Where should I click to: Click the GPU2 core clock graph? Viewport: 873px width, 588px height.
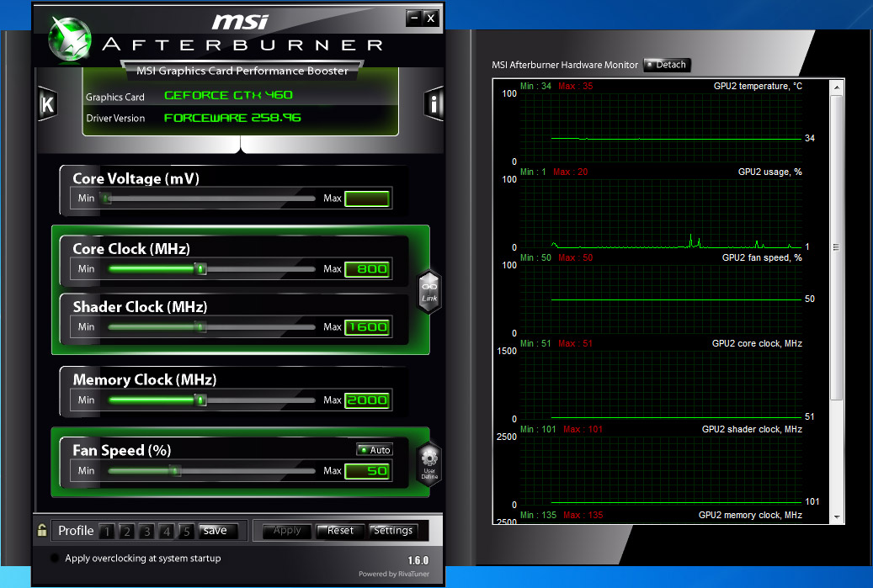(661, 384)
